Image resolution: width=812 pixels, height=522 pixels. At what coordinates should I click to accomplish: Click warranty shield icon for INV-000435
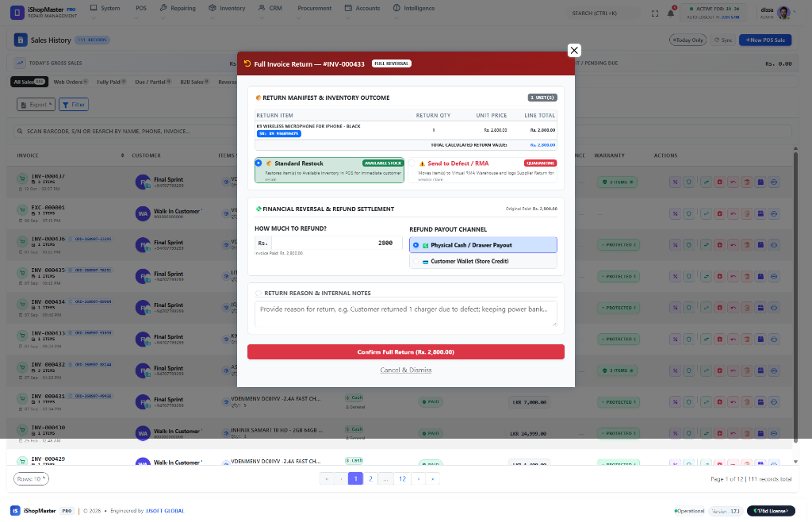click(x=689, y=277)
